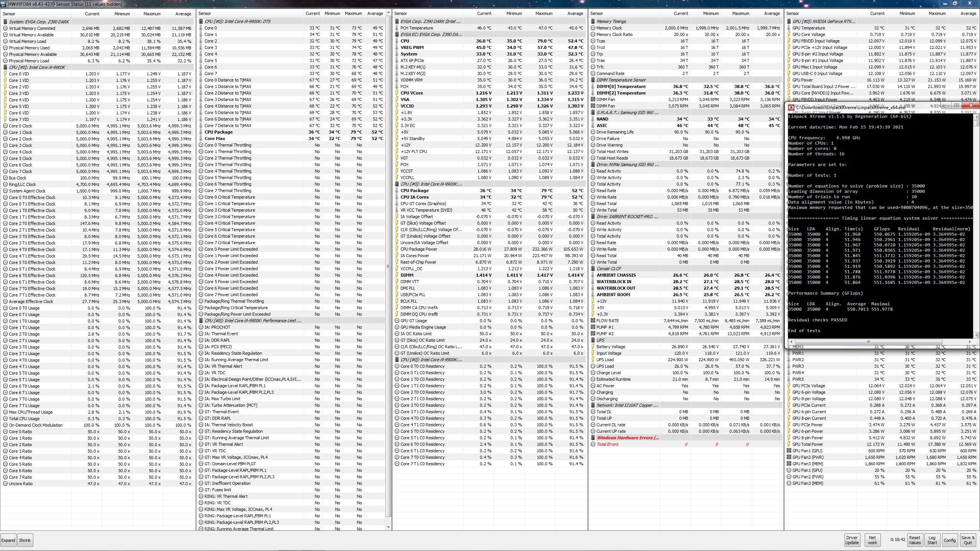Click the icon beside Core 0 Thermal Throttling
Viewport: 980px width, 551px height.
coord(201,145)
